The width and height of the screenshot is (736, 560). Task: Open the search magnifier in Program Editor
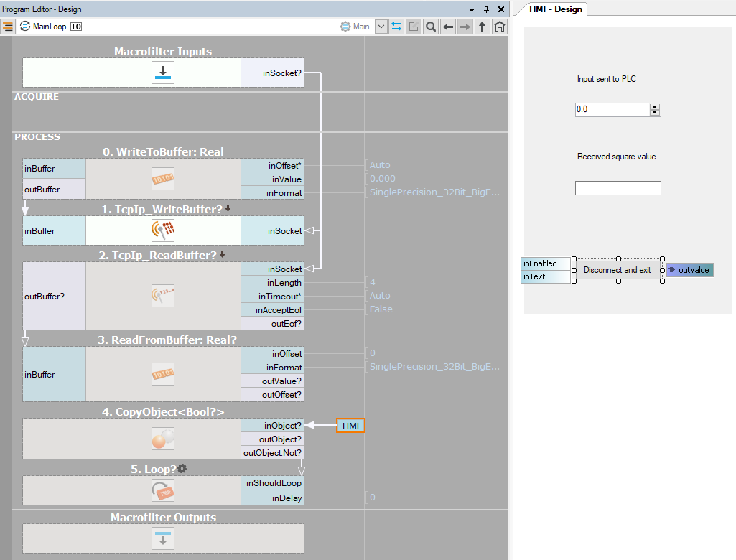point(430,27)
